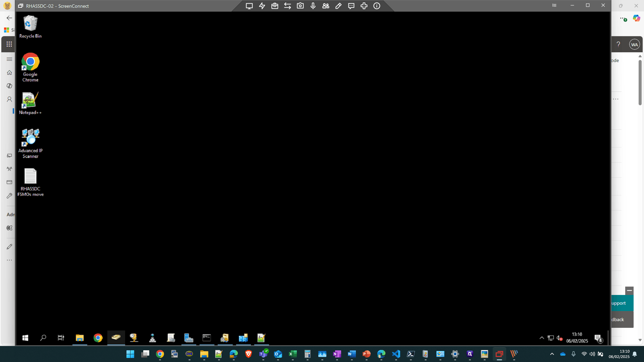
Task: Click the page's vertical scrollbar on the right
Action: [x=640, y=83]
